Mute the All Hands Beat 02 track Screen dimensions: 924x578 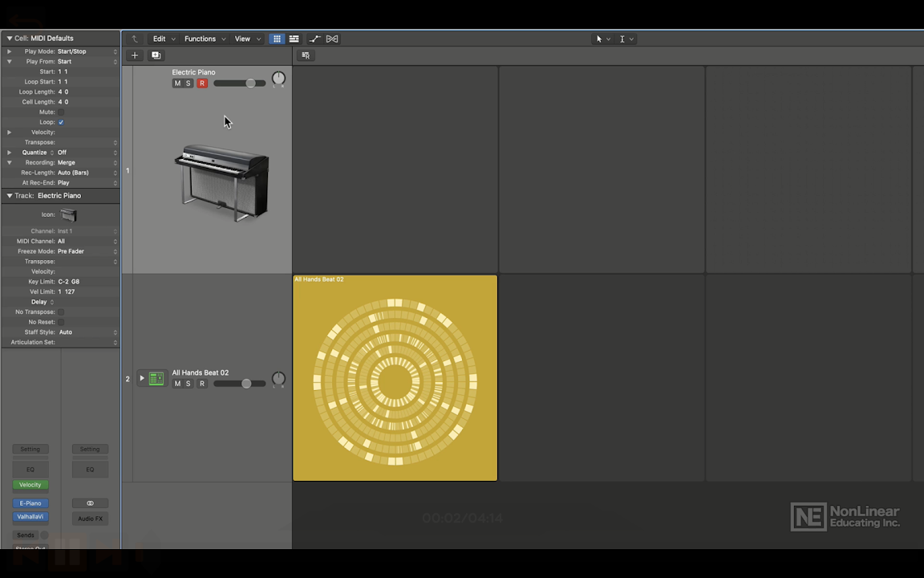click(178, 384)
